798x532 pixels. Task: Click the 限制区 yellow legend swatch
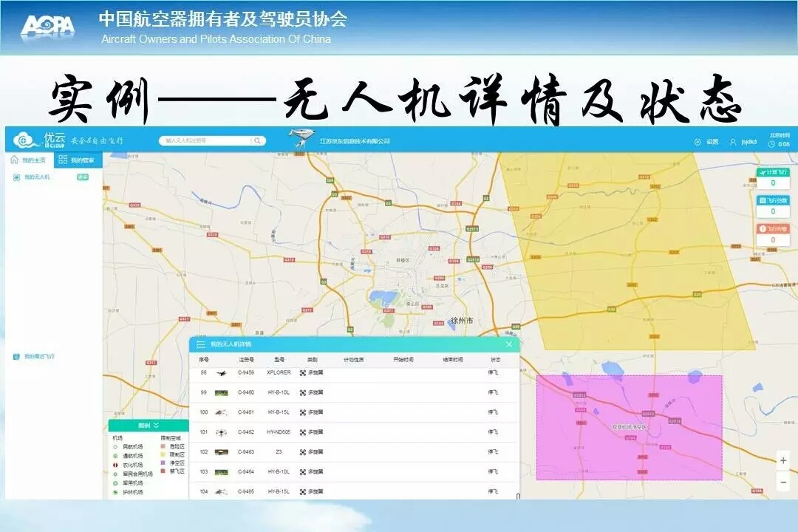(x=163, y=454)
